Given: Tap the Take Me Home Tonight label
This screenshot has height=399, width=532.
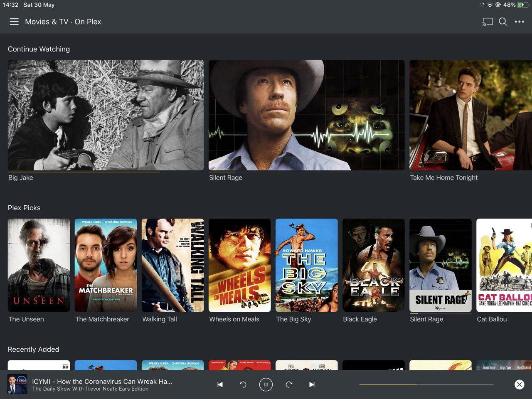Looking at the screenshot, I should pos(444,177).
